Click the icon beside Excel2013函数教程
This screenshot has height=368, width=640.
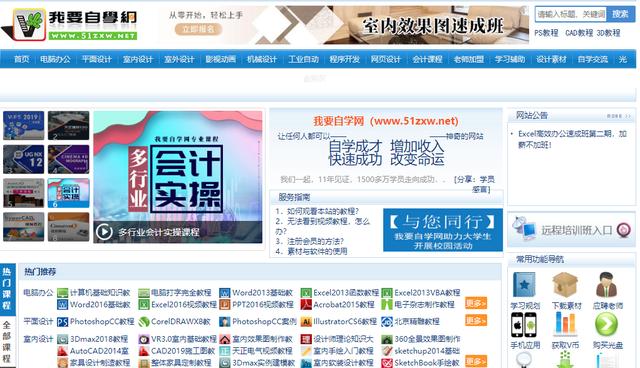point(306,293)
